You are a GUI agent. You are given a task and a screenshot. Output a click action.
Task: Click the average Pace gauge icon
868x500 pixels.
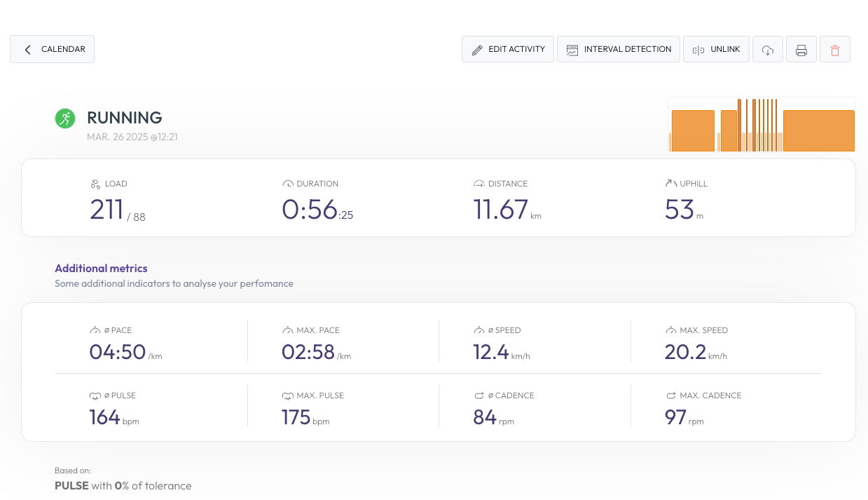click(95, 330)
